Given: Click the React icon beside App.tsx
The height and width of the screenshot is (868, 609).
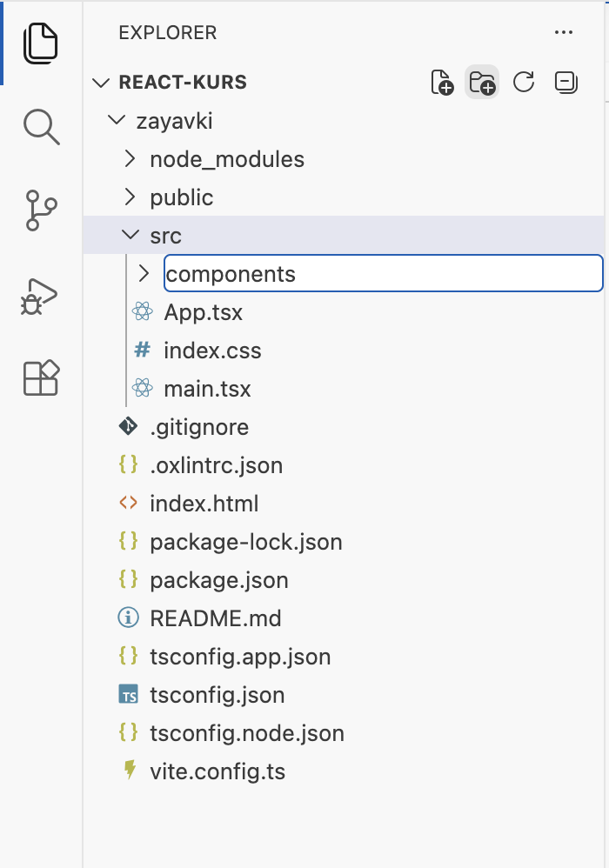Looking at the screenshot, I should [x=143, y=311].
